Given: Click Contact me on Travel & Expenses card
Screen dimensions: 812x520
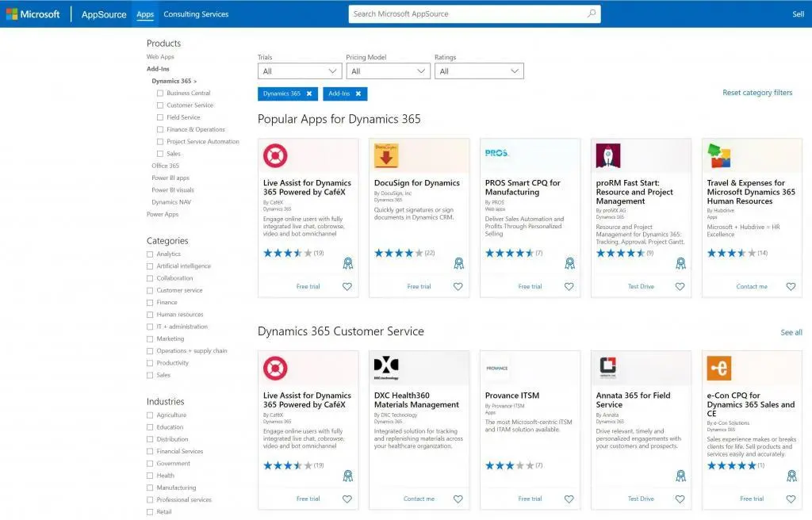Looking at the screenshot, I should (752, 286).
